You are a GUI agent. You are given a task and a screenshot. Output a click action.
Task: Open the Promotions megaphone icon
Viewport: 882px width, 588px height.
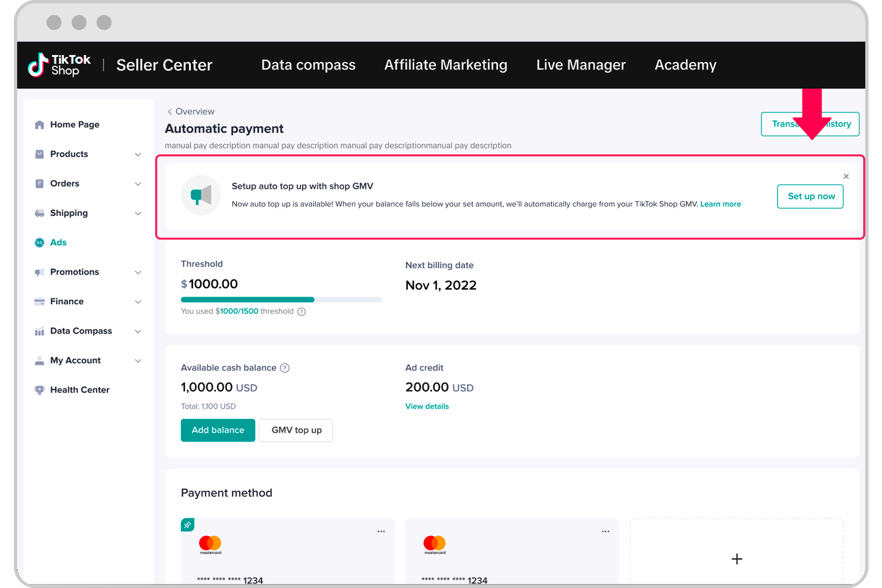point(39,272)
